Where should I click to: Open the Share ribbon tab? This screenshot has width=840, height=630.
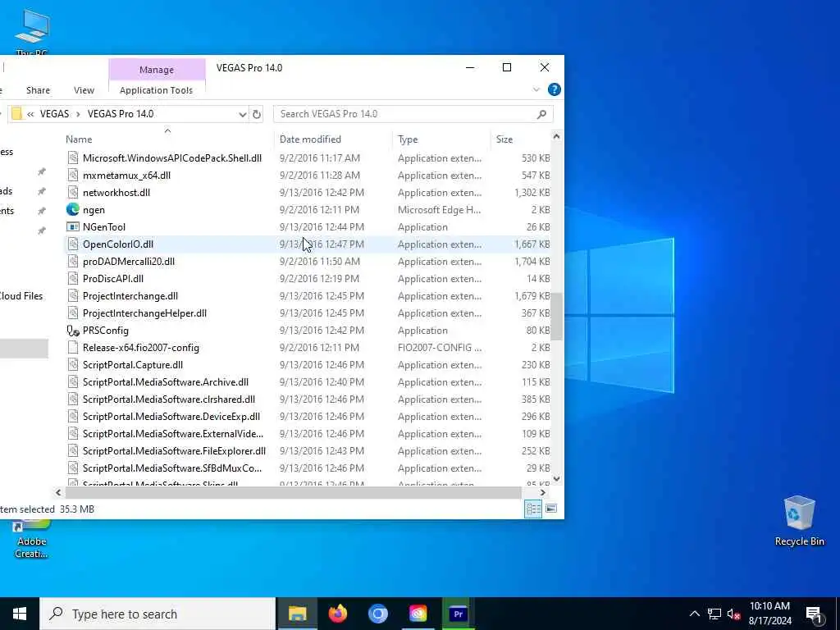click(38, 90)
